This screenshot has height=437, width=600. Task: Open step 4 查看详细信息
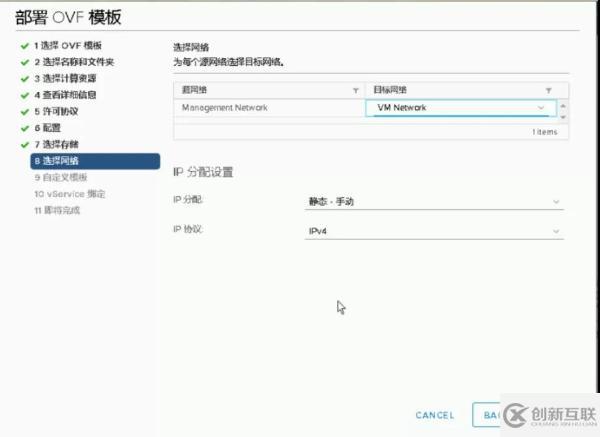(65, 95)
